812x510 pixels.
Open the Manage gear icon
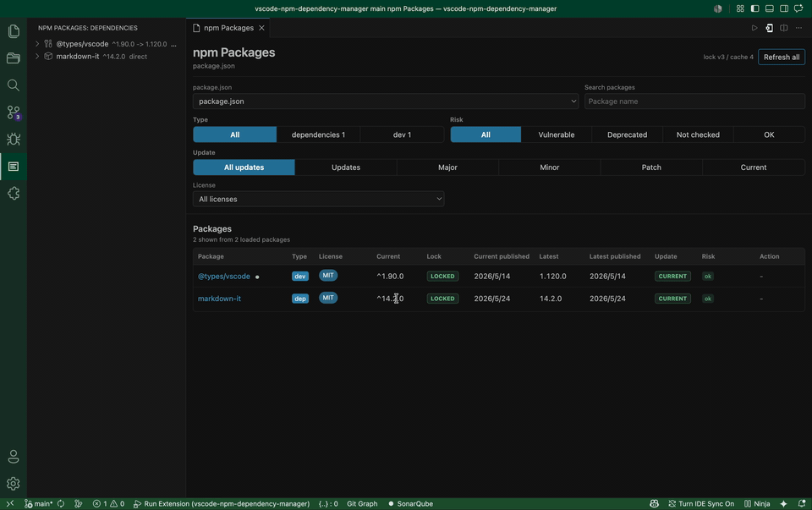14,484
